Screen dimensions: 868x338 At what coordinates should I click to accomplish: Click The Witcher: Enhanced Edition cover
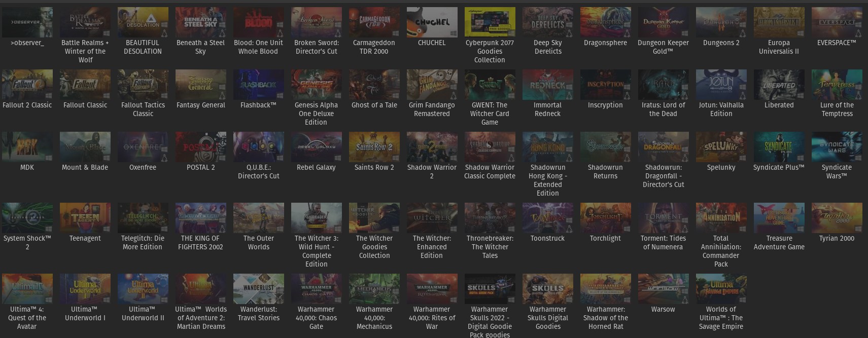pyautogui.click(x=432, y=218)
